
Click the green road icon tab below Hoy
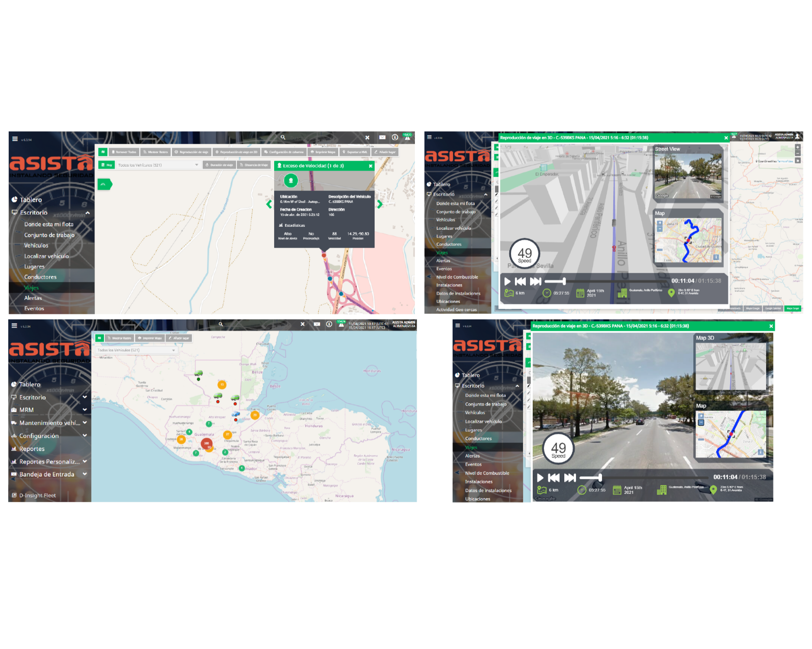pos(104,184)
